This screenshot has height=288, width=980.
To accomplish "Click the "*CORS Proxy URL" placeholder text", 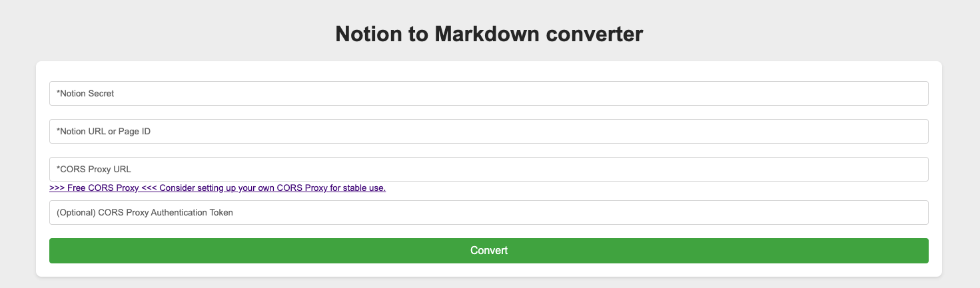I will coord(94,170).
